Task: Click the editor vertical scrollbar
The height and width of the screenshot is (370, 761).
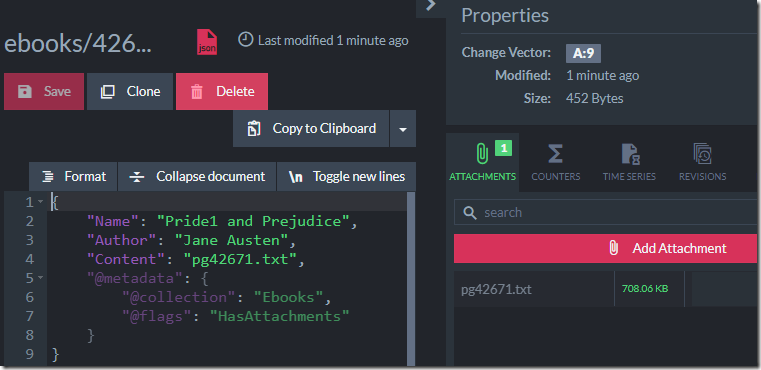Action: tap(411, 279)
